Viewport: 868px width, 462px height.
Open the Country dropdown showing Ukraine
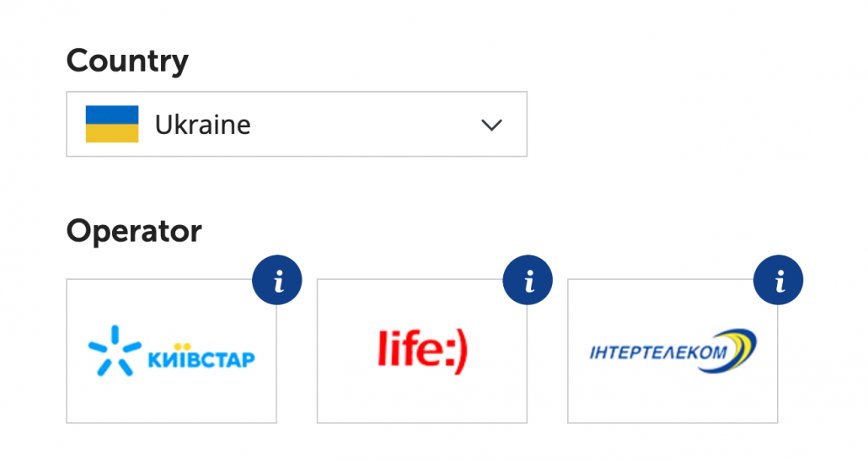pyautogui.click(x=297, y=124)
